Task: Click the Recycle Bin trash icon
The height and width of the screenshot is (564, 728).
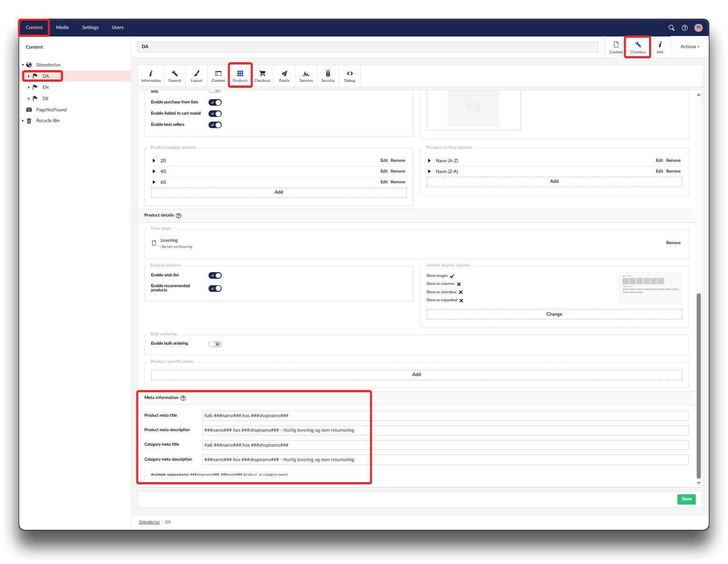Action: [x=29, y=121]
